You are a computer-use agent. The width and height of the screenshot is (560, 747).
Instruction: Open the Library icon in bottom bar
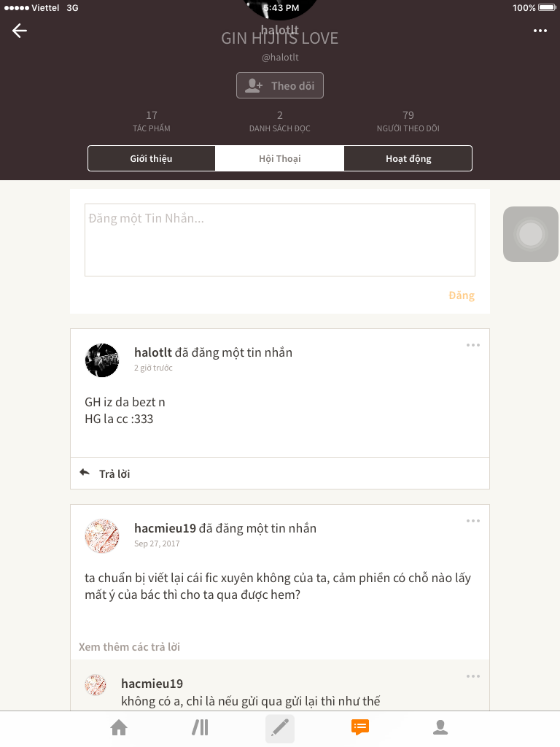[x=200, y=728]
